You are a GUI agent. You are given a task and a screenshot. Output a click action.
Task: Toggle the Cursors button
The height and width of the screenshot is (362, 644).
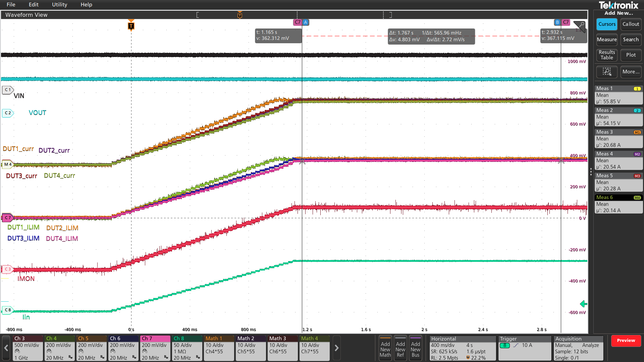click(607, 24)
